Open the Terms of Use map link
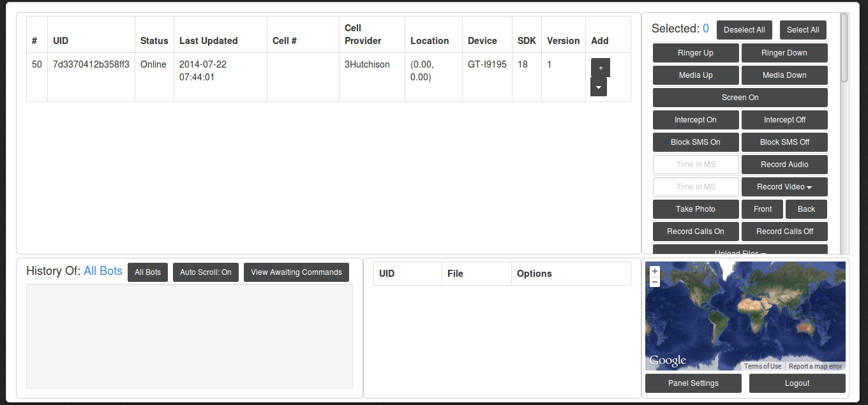Viewport: 868px width, 405px height. [762, 366]
